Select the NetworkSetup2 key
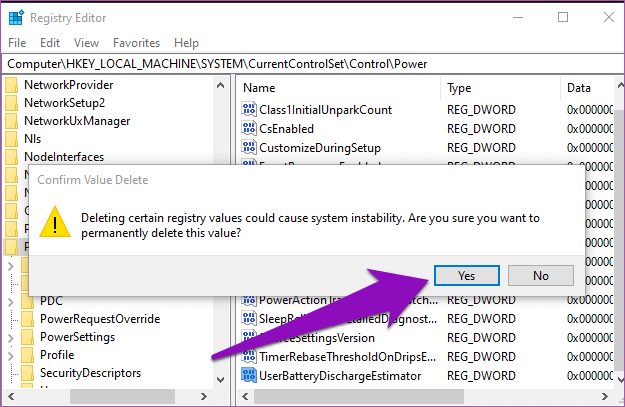Screen dimensions: 625x407 click(65, 103)
